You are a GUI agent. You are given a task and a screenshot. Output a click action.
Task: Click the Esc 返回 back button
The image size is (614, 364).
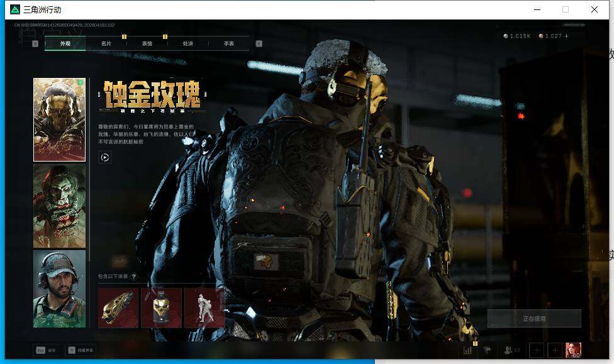point(46,350)
